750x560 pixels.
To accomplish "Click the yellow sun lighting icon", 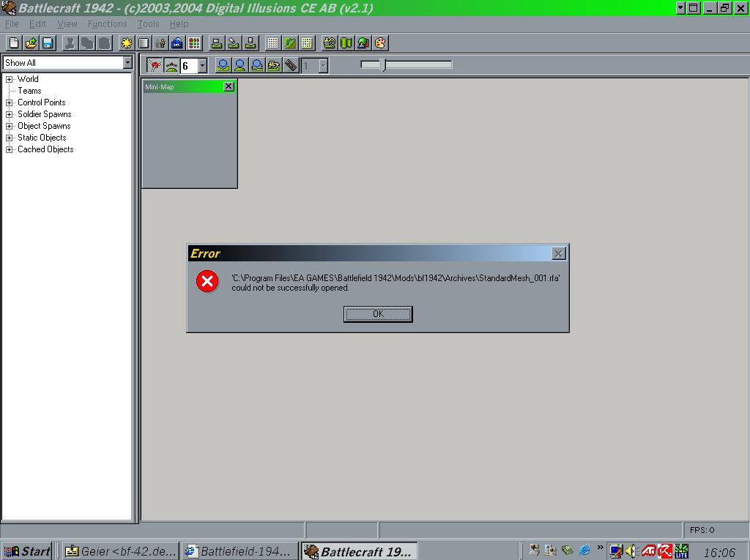I will 127,43.
